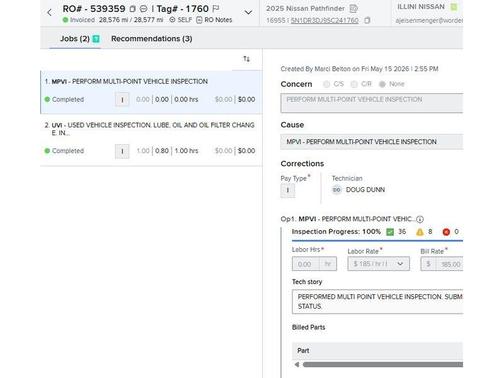Click the job 1 total $0.00

[x=246, y=99]
